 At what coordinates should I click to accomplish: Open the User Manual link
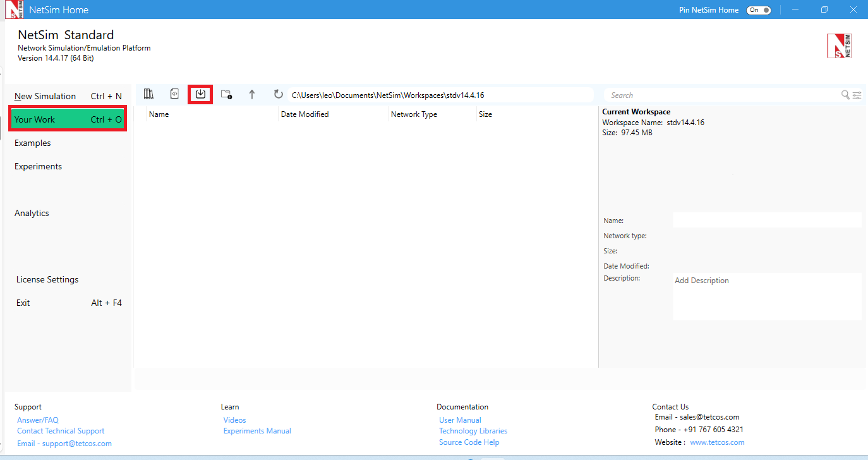(x=460, y=420)
